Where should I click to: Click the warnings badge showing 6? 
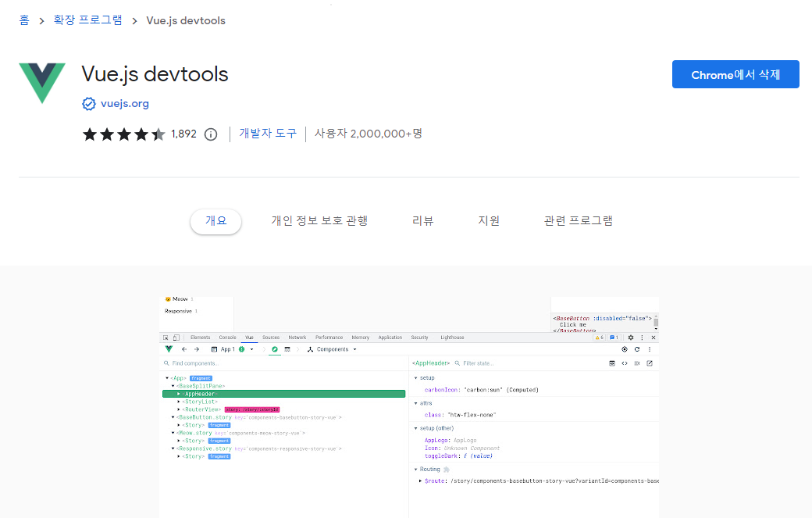[x=599, y=338]
